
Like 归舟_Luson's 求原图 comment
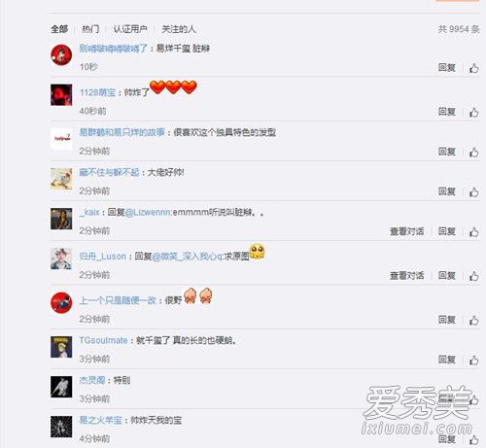(473, 276)
